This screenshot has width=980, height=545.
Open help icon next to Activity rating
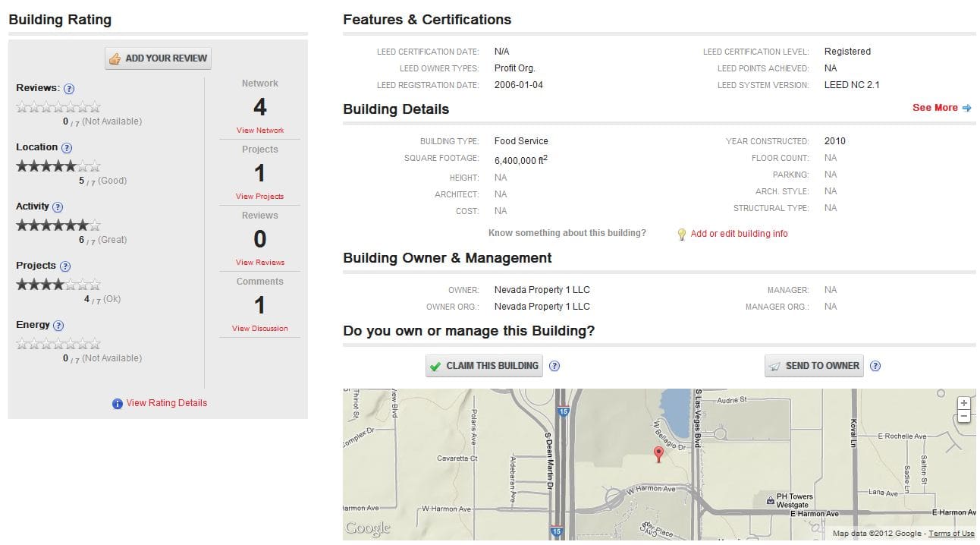pos(58,207)
